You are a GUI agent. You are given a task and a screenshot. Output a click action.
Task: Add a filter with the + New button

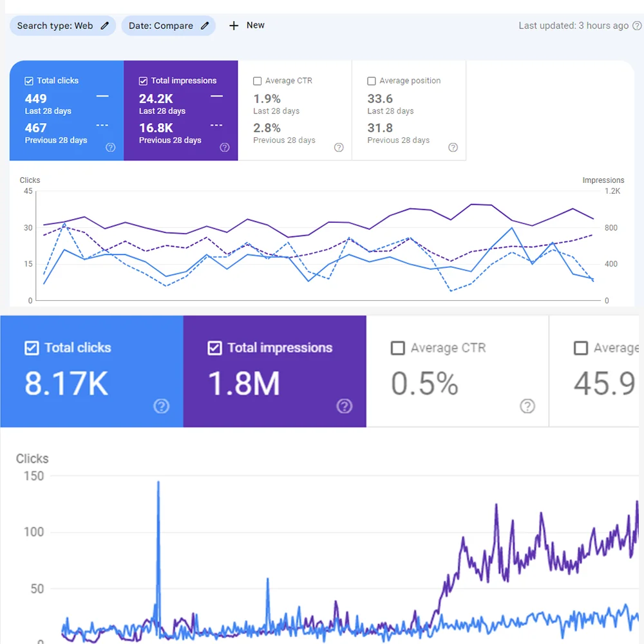tap(246, 26)
